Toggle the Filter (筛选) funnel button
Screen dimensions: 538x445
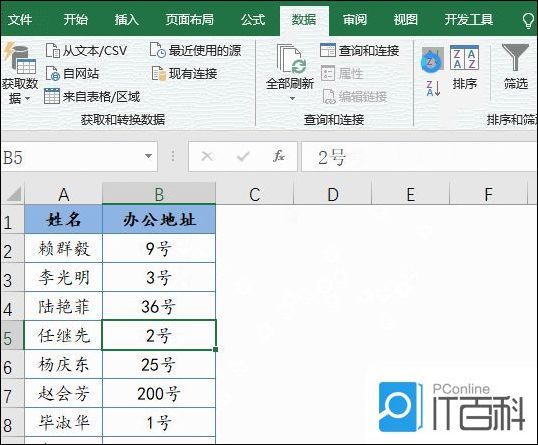point(515,67)
